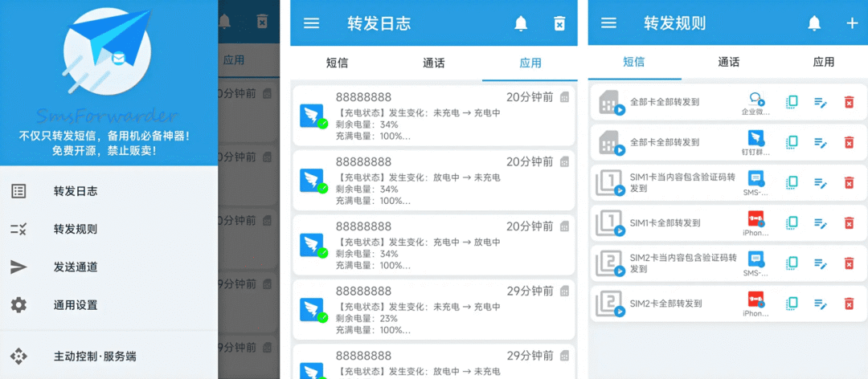Switch to 通话 tab in 转发规则 screen

click(728, 62)
